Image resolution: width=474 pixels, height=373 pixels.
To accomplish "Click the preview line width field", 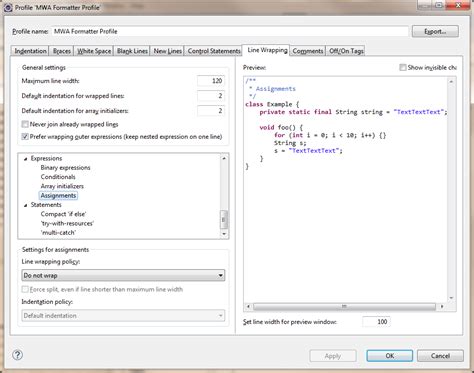I will tap(376, 322).
